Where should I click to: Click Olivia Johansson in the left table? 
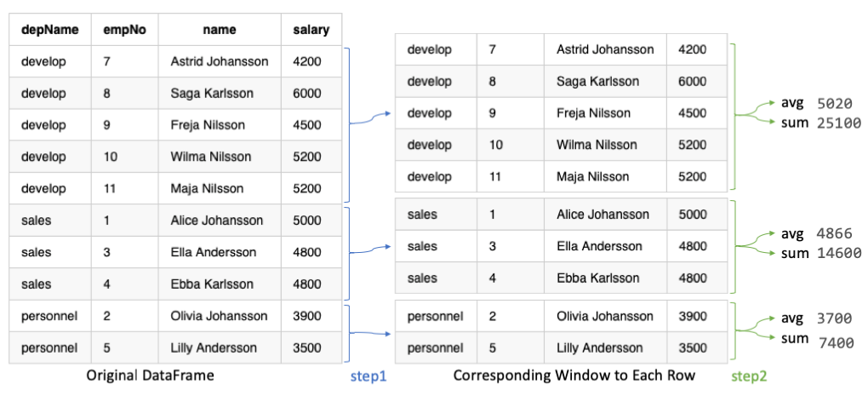pos(219,316)
